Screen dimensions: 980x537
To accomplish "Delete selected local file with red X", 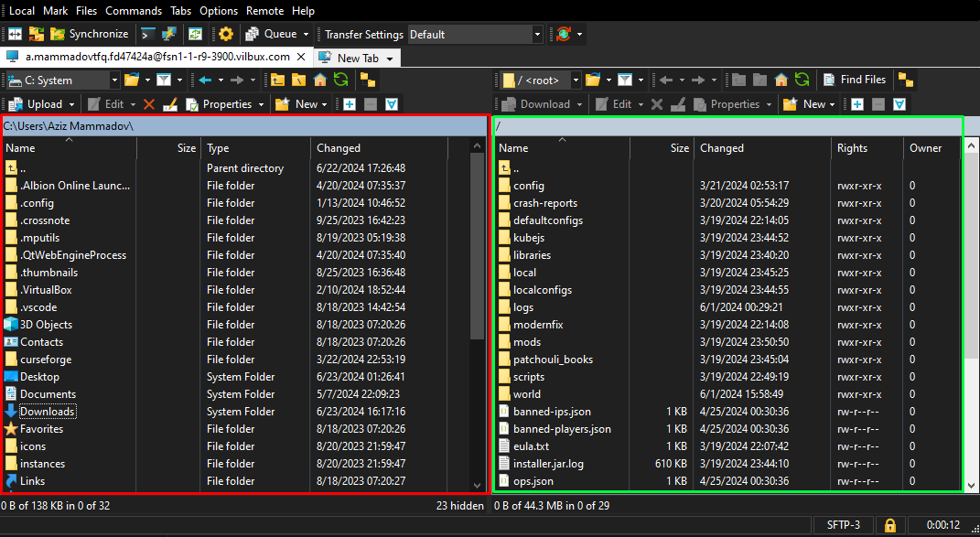I will click(x=149, y=104).
